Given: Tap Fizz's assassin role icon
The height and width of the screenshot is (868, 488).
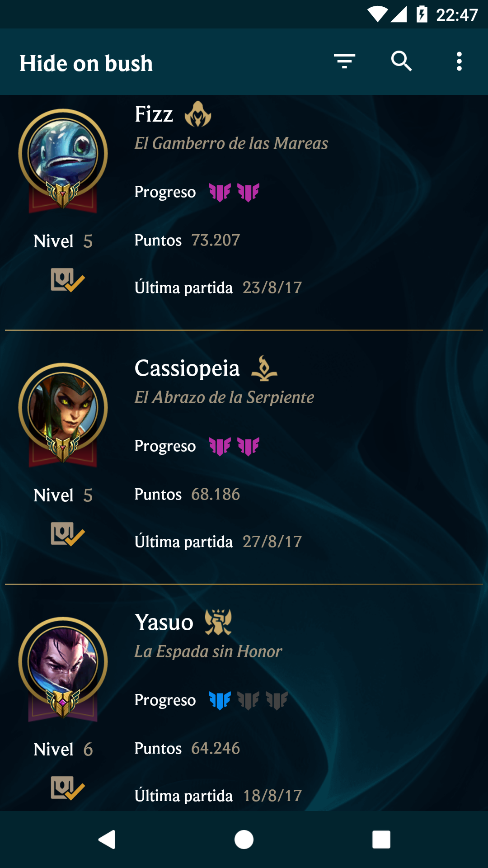Looking at the screenshot, I should tap(198, 114).
